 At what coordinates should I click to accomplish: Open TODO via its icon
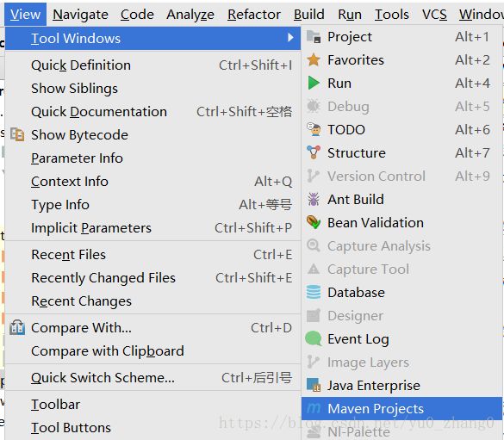pos(314,130)
